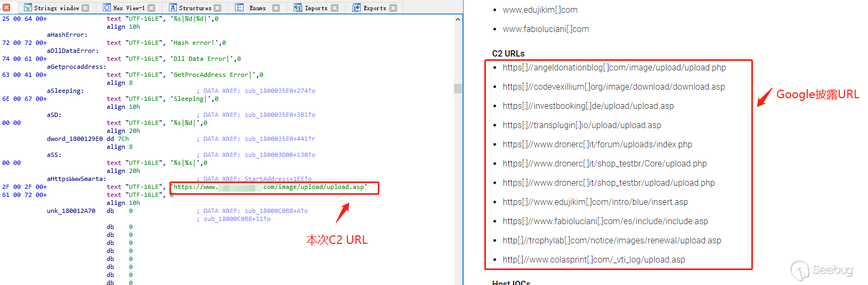Click the www.edujikim[.]com domain entry

click(x=540, y=10)
